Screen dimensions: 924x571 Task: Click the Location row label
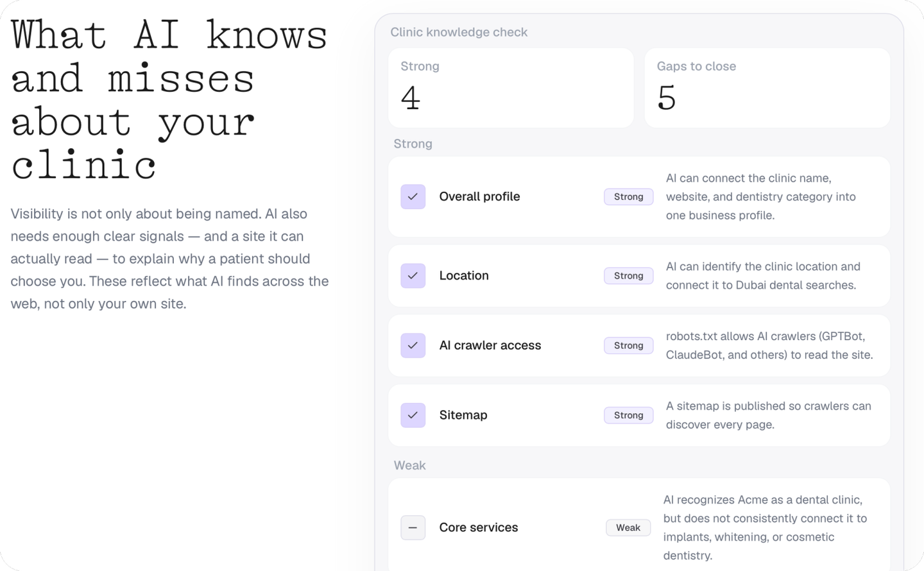click(464, 275)
